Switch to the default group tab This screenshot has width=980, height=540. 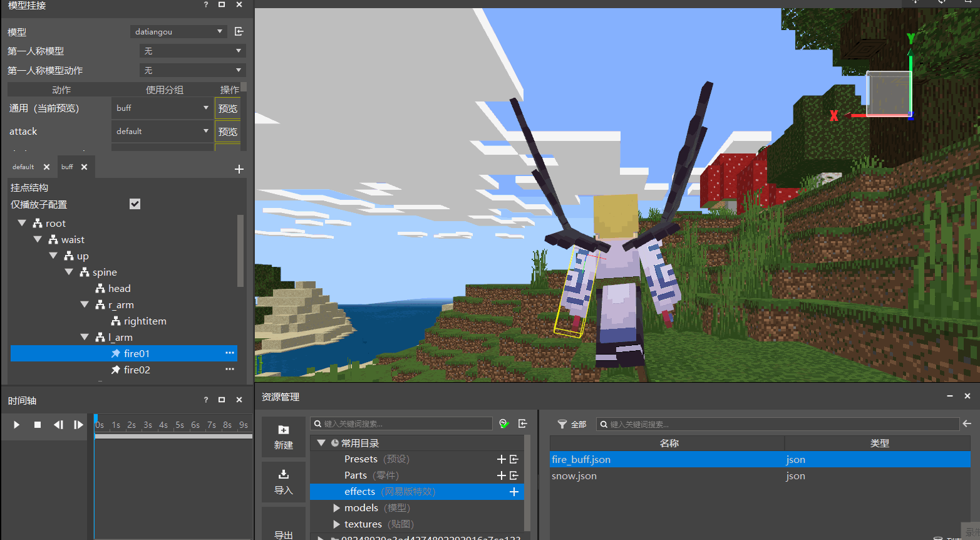click(x=23, y=167)
